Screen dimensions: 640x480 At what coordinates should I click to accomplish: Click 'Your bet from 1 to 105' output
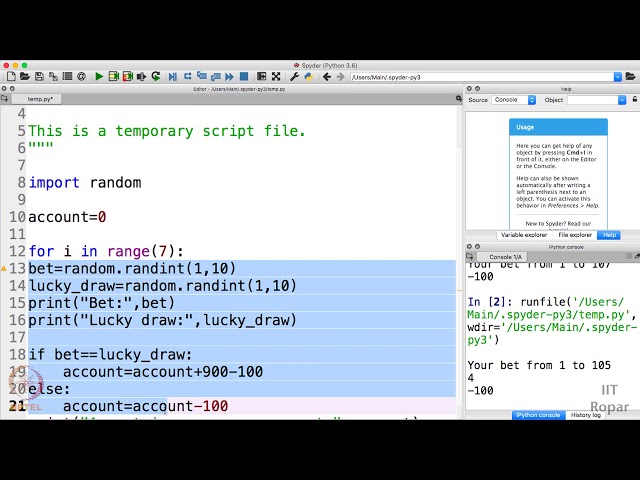[x=539, y=365]
